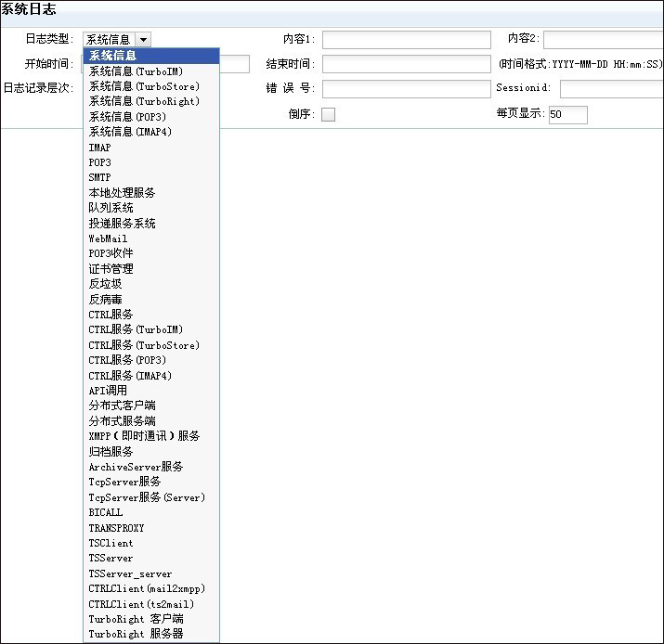Select API调用 option
This screenshot has width=664, height=644.
tap(108, 391)
